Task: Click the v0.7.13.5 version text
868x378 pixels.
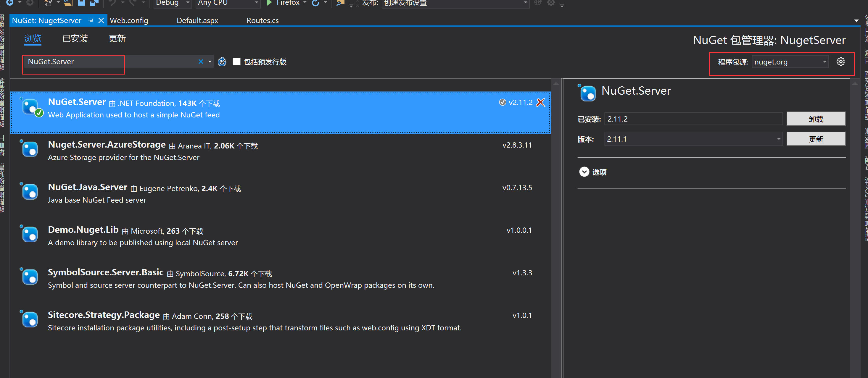Action: point(517,188)
